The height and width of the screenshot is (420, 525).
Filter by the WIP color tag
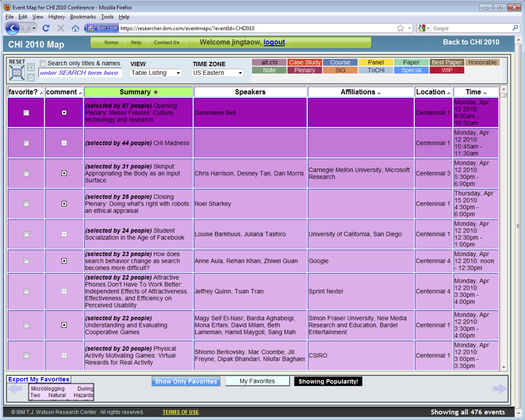pyautogui.click(x=447, y=70)
